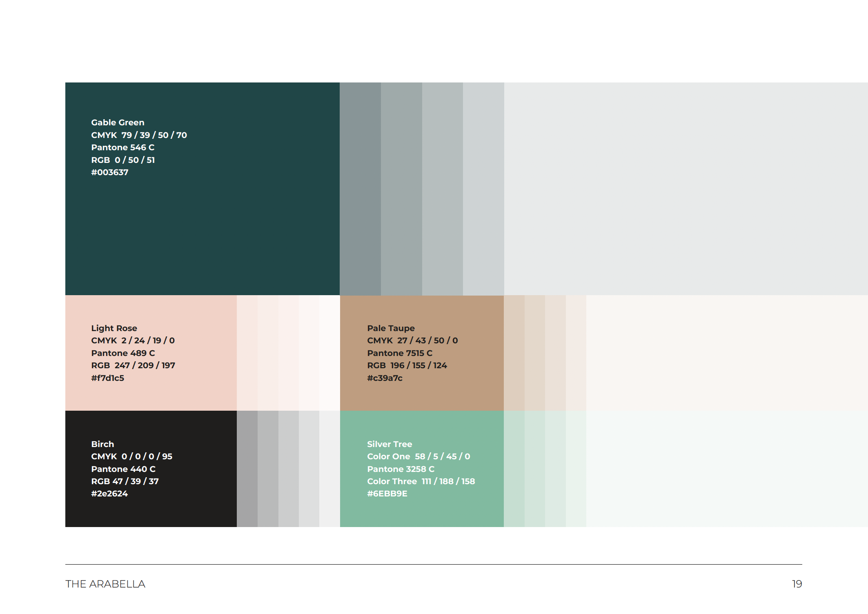Screen dimensions: 868x614
Task: Click the Pantone 3258 C label
Action: coord(401,469)
